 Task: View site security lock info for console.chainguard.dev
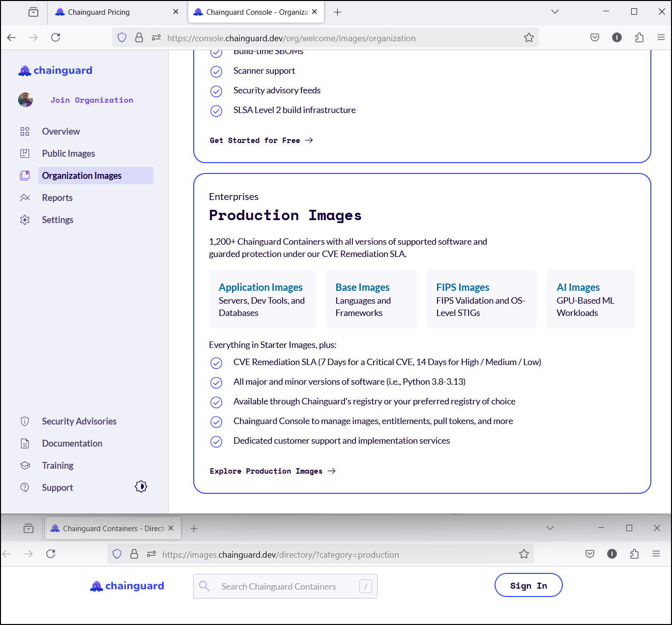139,38
